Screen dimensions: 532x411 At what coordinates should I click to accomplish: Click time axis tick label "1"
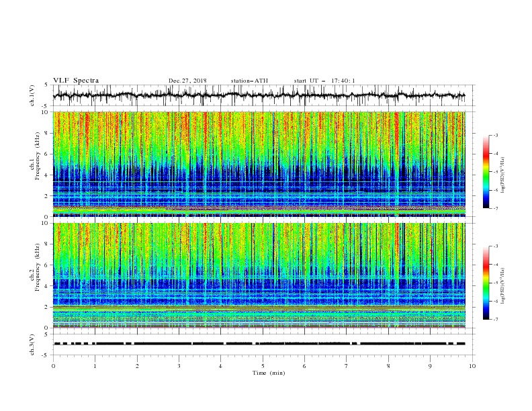[95, 366]
